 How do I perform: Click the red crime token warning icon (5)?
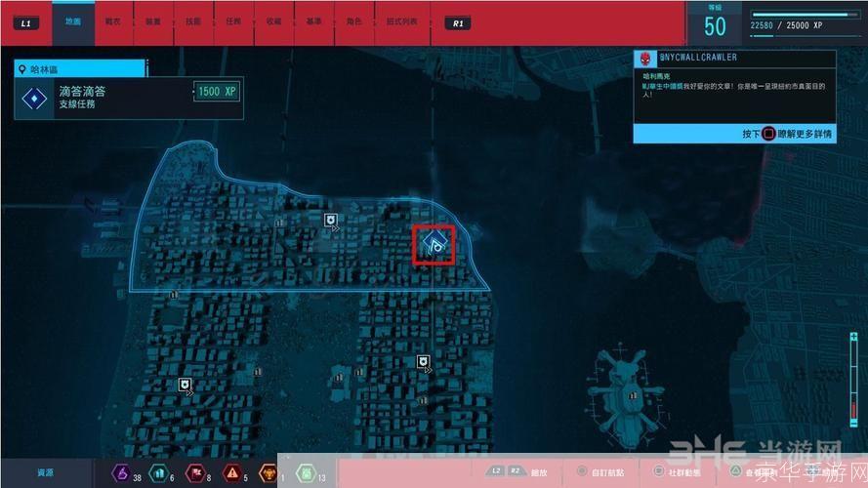point(232,473)
